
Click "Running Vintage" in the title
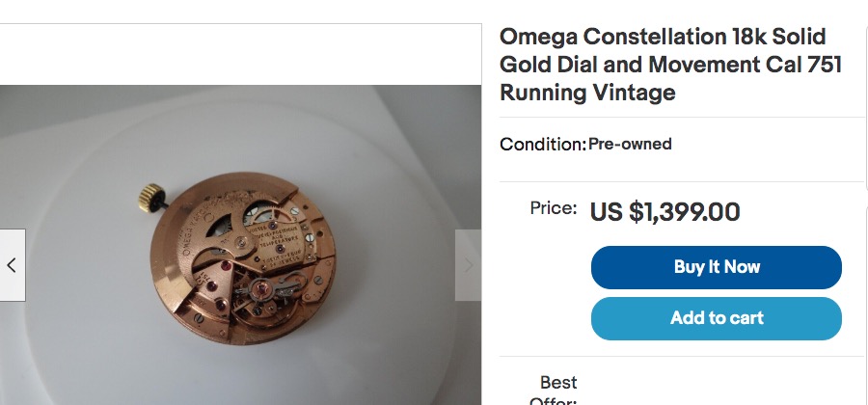click(x=587, y=93)
